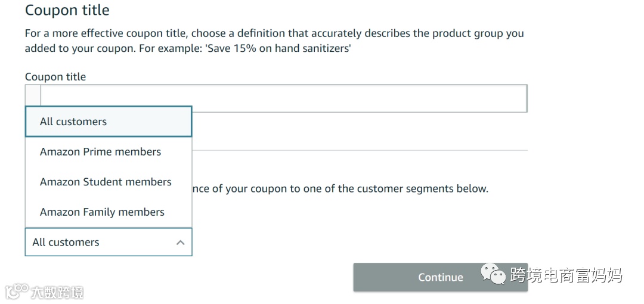Choose Amazon Prime members from the list
The height and width of the screenshot is (304, 644).
pos(100,152)
